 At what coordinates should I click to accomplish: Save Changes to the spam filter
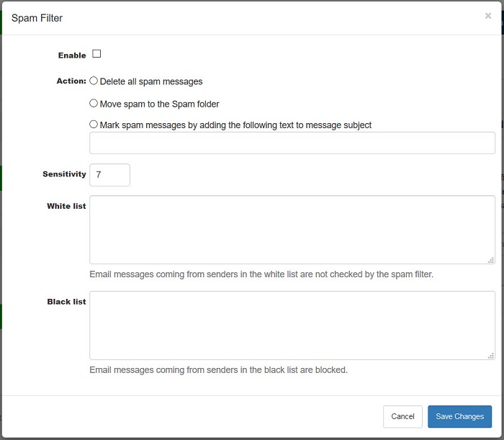tap(459, 416)
